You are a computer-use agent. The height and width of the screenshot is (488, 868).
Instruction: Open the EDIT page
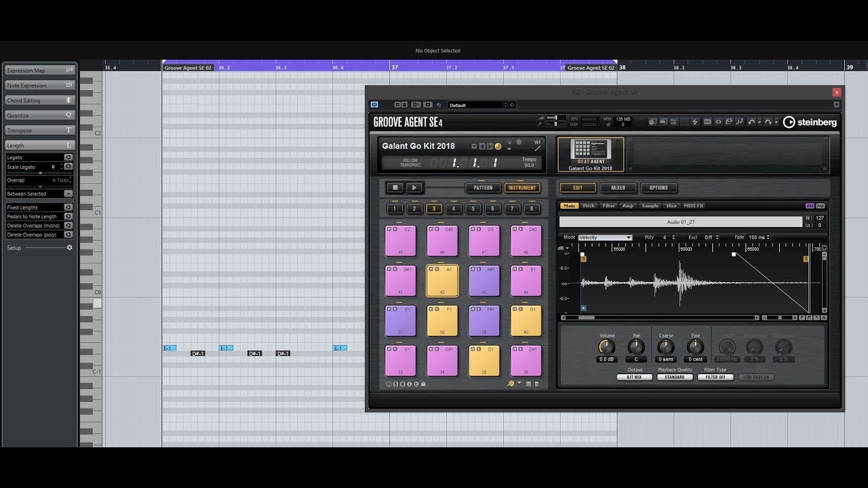[x=578, y=188]
